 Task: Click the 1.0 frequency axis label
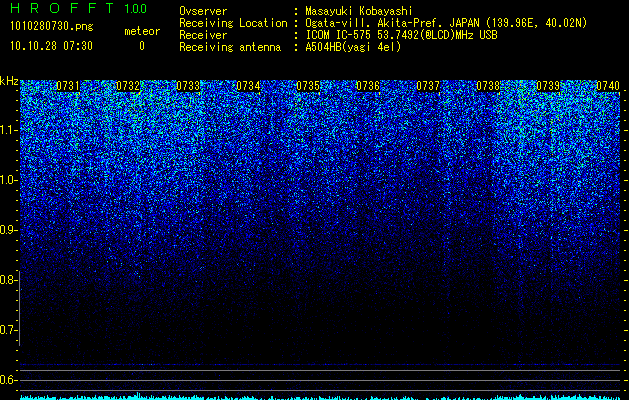click(x=7, y=180)
